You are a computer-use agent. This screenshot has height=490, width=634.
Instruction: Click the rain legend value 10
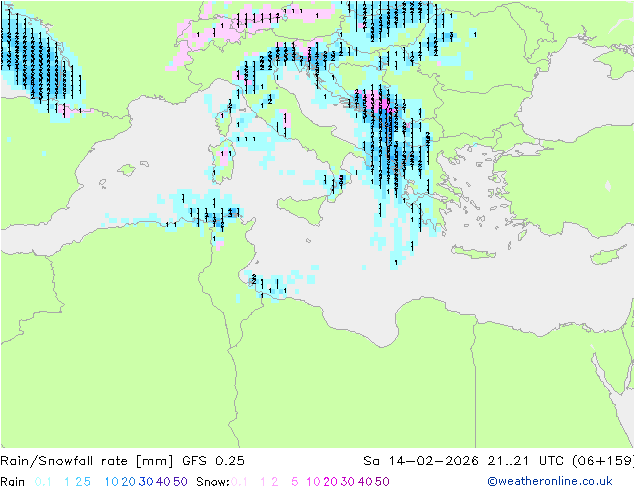pos(111,482)
